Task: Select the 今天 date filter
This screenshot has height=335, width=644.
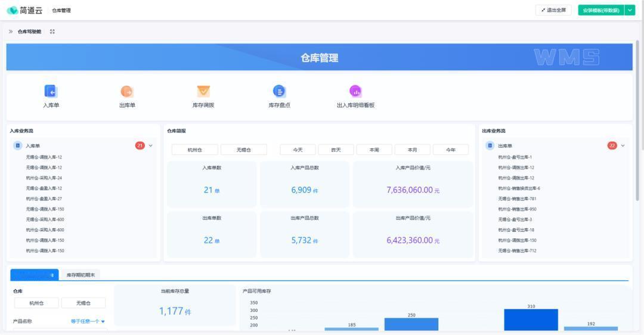Action: coord(298,150)
